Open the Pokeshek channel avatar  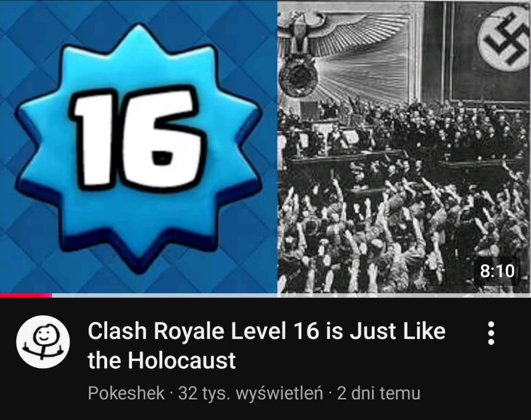[43, 342]
